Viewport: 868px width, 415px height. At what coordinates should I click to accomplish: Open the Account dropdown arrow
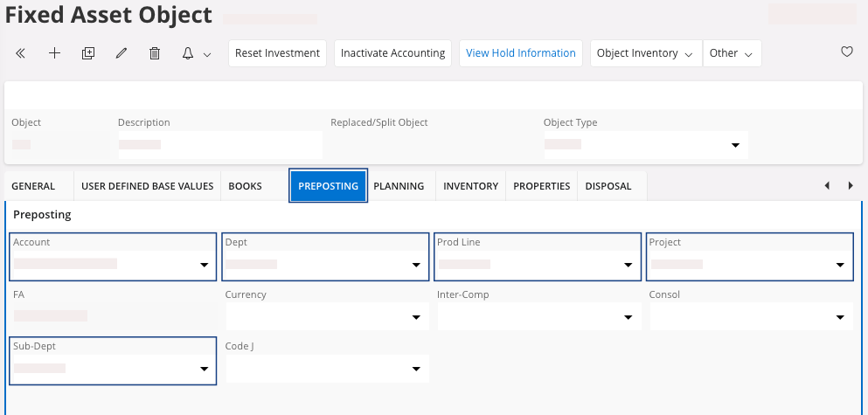click(204, 265)
